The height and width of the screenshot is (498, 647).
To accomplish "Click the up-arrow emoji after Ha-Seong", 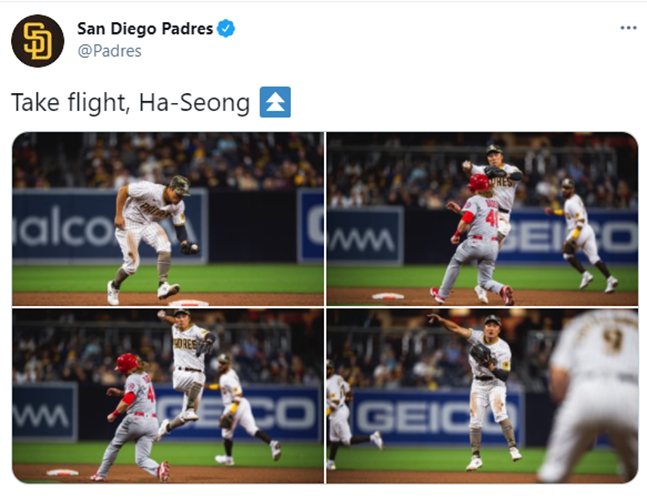I will pyautogui.click(x=275, y=102).
